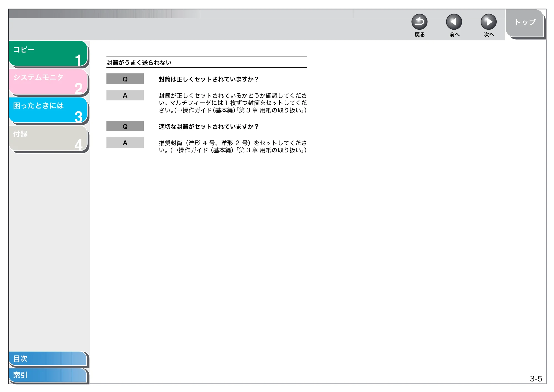Open chapter 4 付録 tab
The image size is (554, 392).
click(x=48, y=138)
